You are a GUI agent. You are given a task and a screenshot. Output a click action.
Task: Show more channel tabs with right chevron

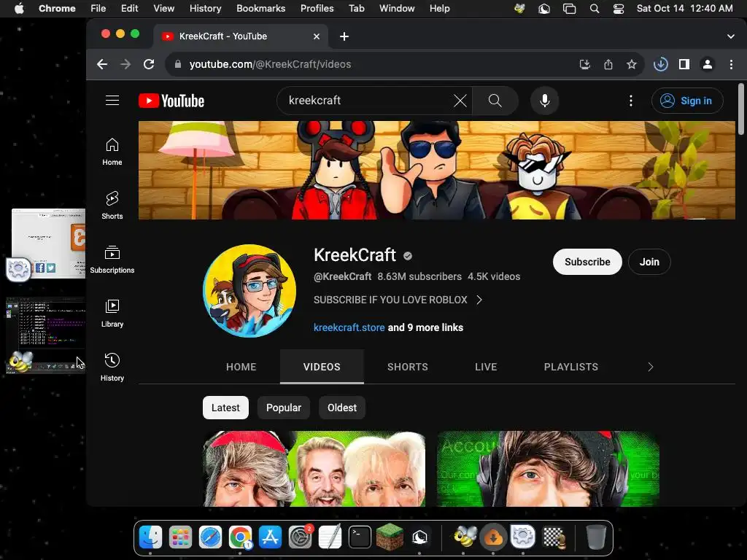coord(650,367)
